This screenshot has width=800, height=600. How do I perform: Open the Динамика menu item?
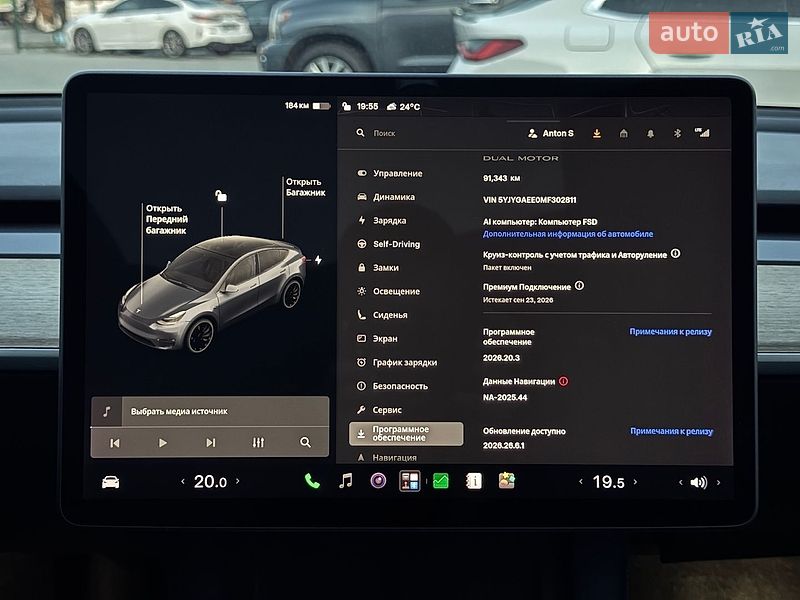click(x=386, y=197)
